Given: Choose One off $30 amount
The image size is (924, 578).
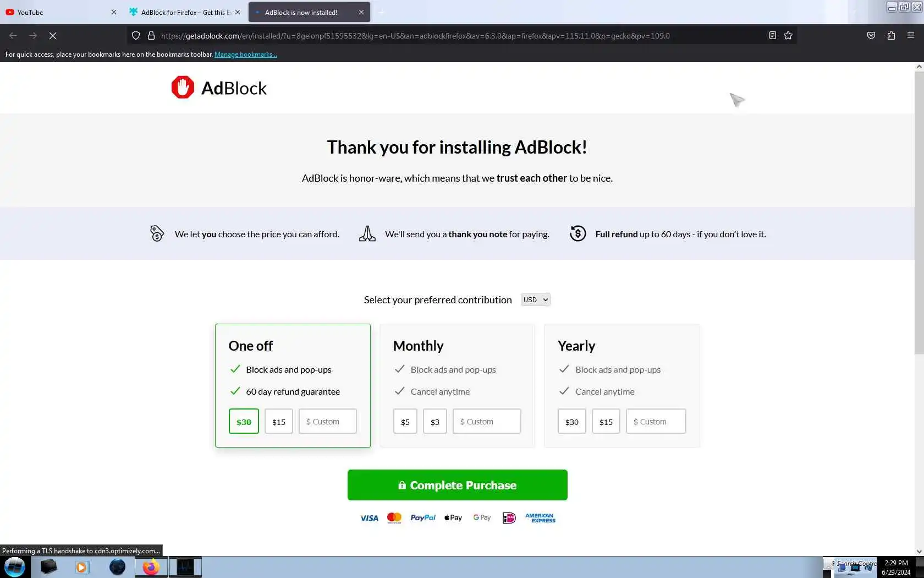Looking at the screenshot, I should [x=244, y=422].
